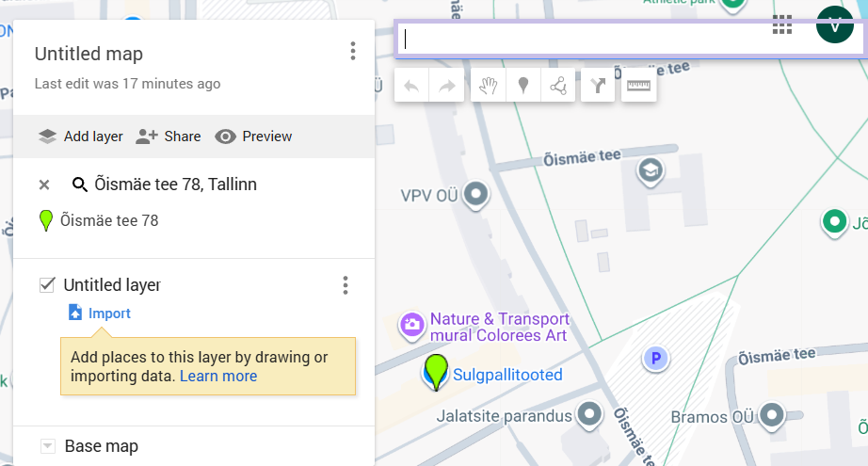Select the Add marker tool

pos(523,87)
